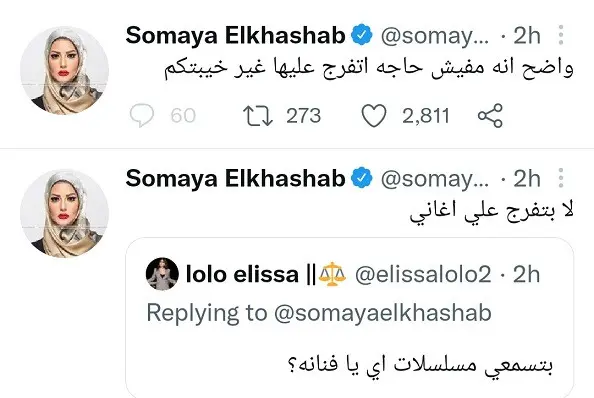The image size is (594, 398).
Task: Open Somaya Elkhashab name link in second tweet
Action: pyautogui.click(x=235, y=178)
